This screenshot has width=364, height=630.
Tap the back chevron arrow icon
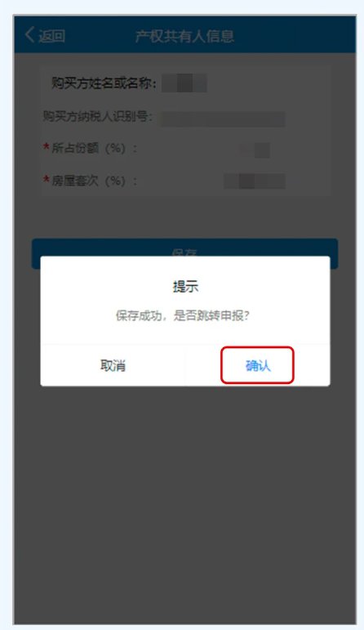pyautogui.click(x=29, y=35)
